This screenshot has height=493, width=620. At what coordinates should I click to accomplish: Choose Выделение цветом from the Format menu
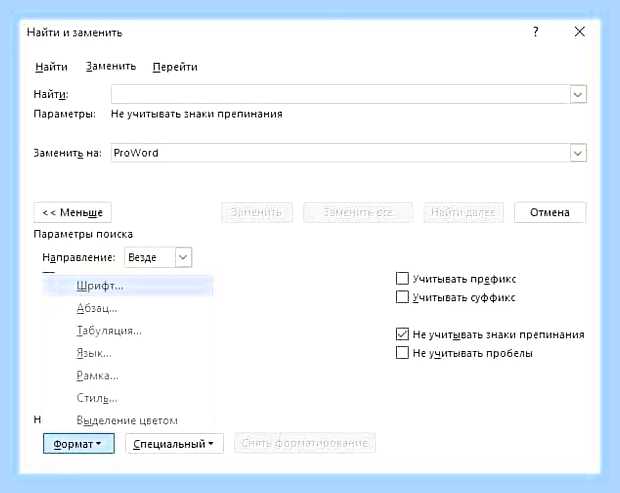click(x=127, y=420)
